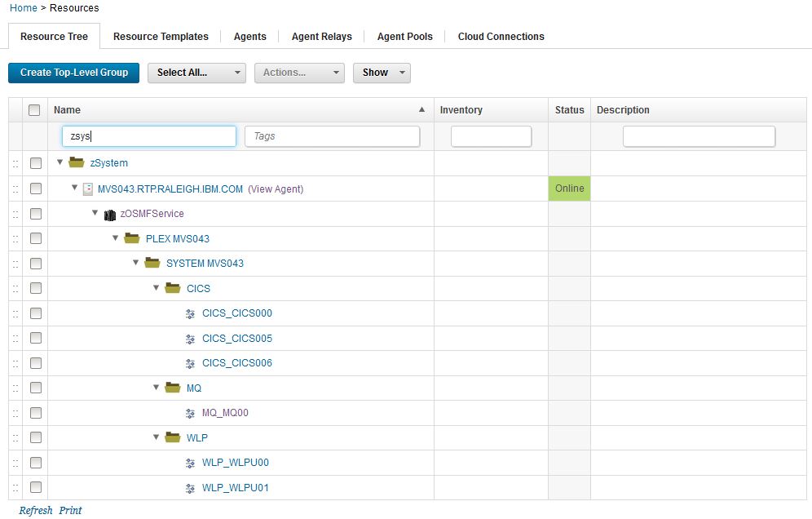Screen dimensions: 812x519
Task: Click the zSystem folder icon
Action: (77, 163)
